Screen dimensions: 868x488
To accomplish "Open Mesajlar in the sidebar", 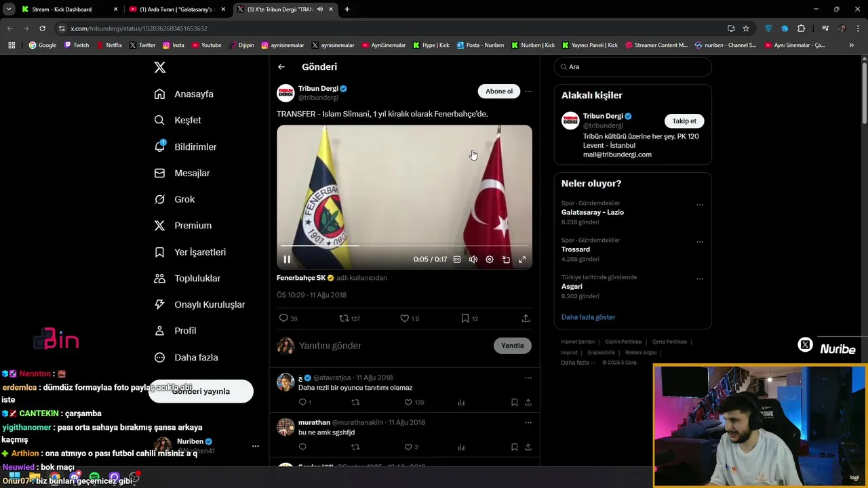I will click(x=182, y=173).
